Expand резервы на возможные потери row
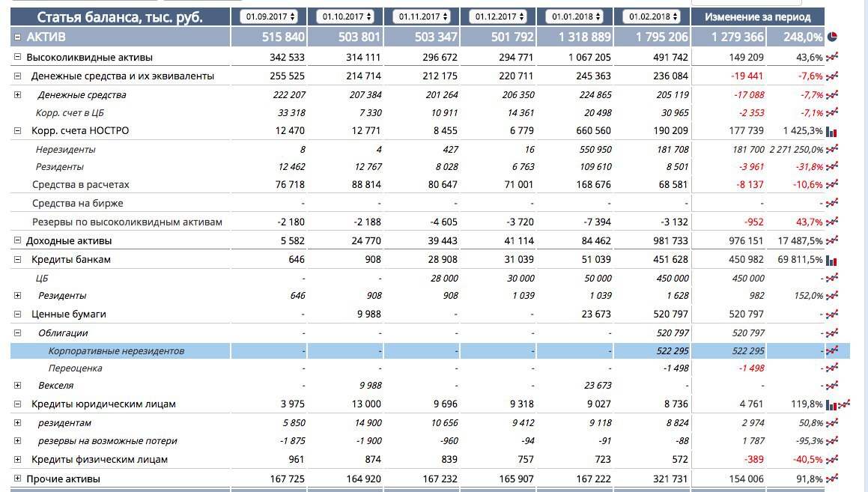Screen dimensions: 868x492 (x=17, y=441)
